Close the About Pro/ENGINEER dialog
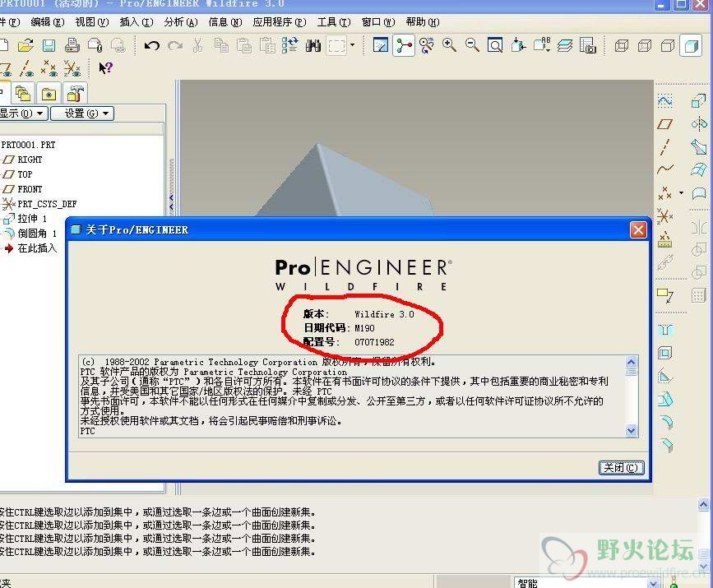713x588 pixels. pos(638,230)
